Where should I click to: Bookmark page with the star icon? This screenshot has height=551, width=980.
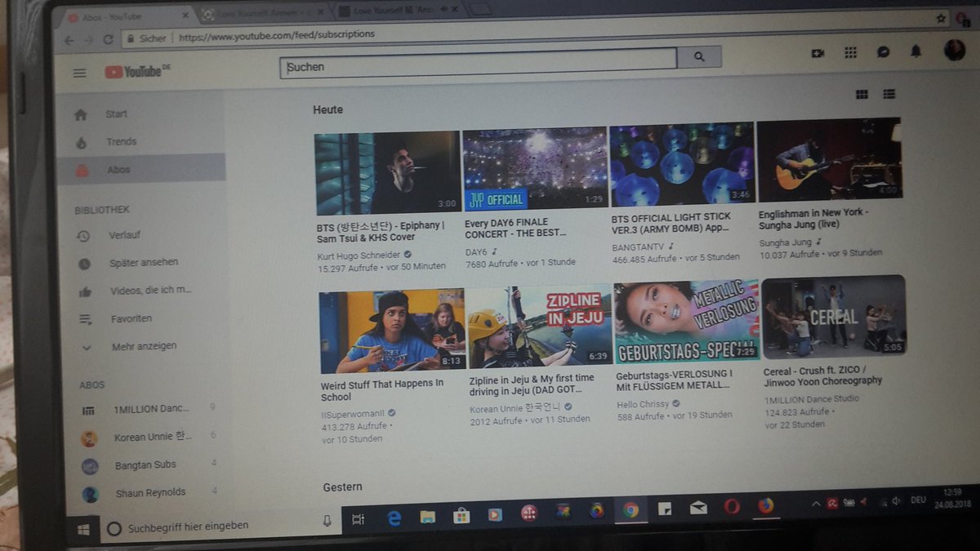941,18
